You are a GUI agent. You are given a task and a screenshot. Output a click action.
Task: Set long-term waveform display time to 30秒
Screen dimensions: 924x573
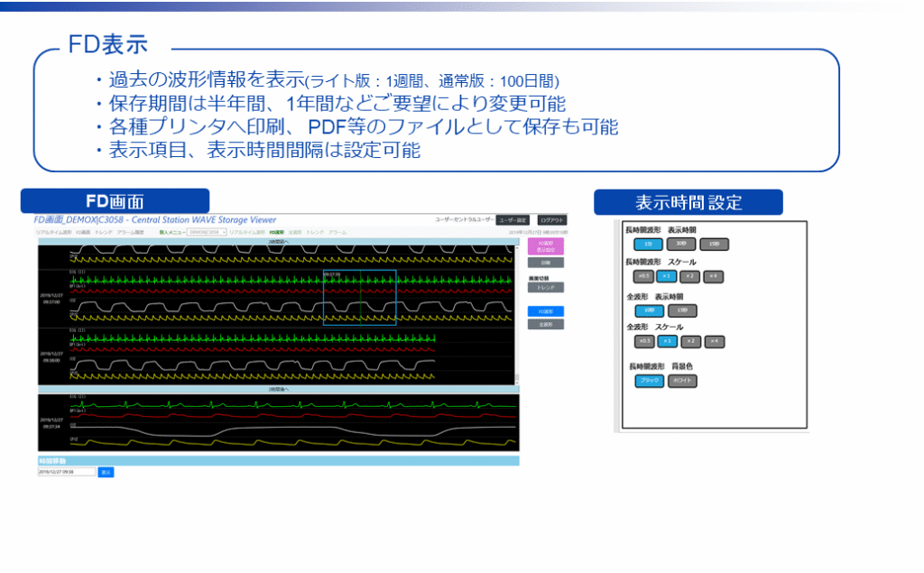pos(679,244)
